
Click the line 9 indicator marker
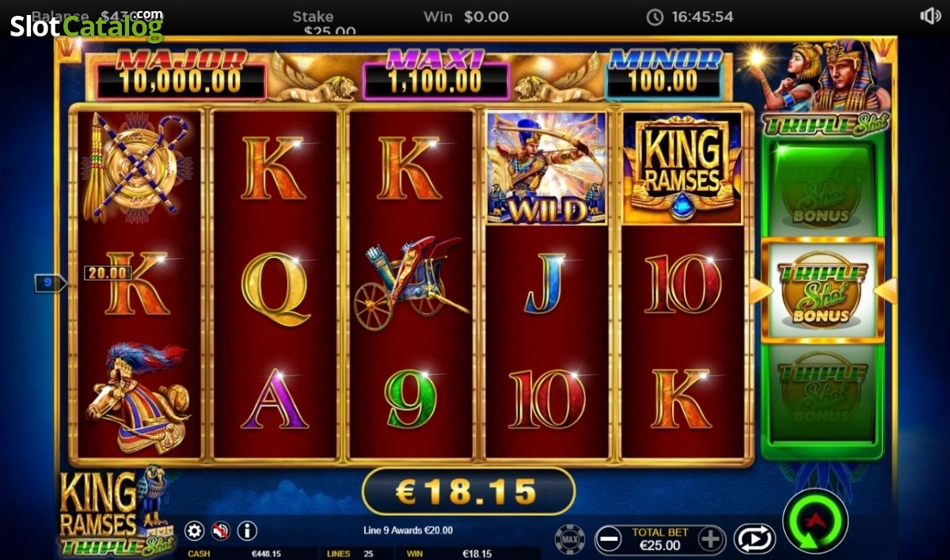pyautogui.click(x=49, y=282)
